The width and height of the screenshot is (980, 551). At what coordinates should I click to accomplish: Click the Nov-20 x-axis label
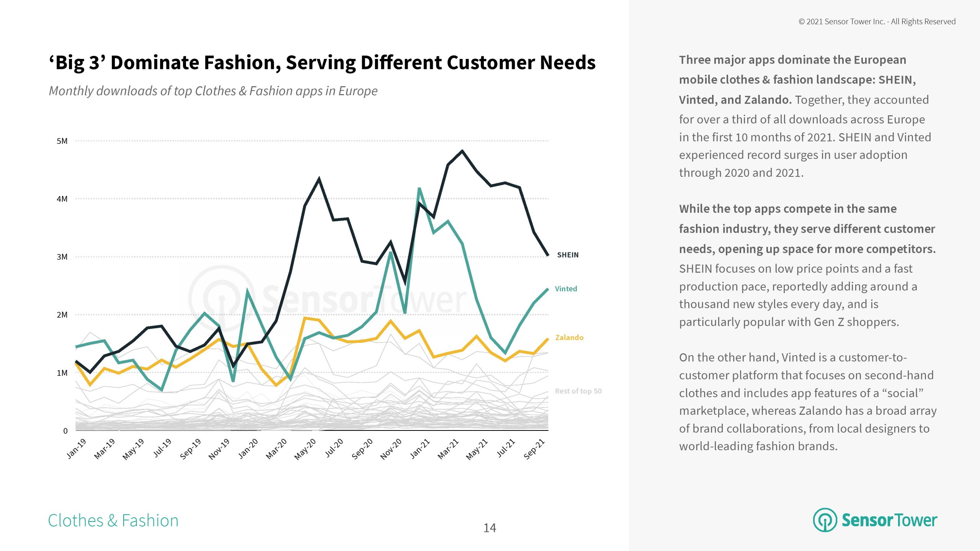coord(391,449)
